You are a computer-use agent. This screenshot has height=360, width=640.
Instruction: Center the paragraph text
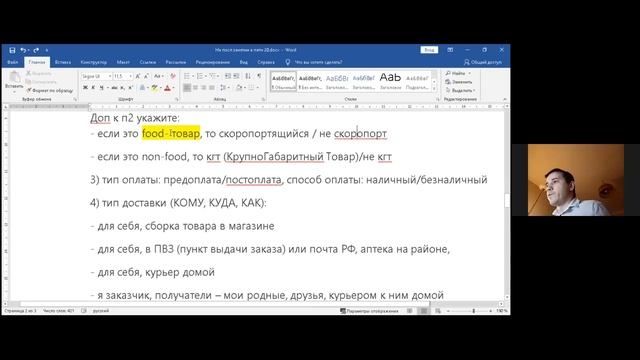click(x=196, y=88)
